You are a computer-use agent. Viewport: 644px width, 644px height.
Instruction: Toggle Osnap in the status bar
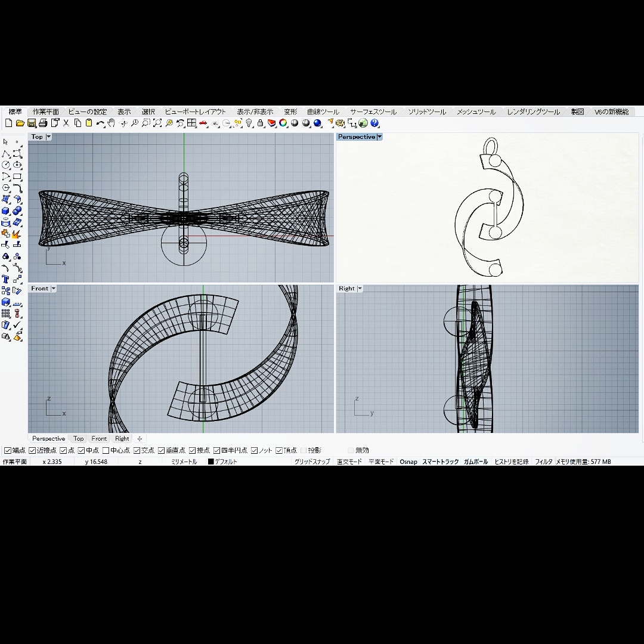tap(408, 462)
